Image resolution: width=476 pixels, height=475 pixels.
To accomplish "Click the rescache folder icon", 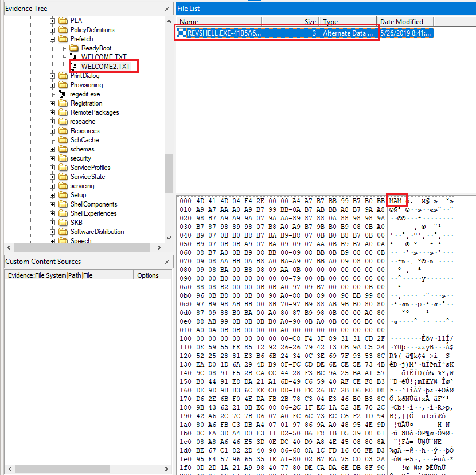I will point(63,122).
